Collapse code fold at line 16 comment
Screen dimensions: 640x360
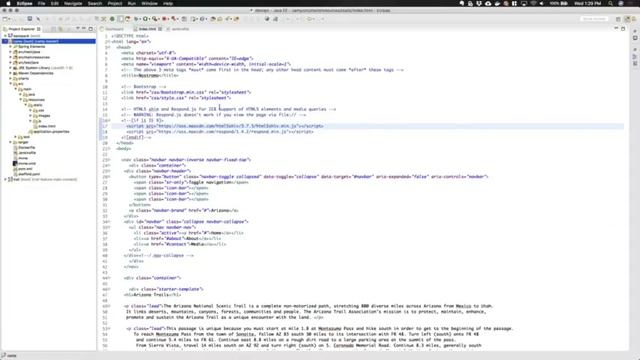(x=109, y=120)
